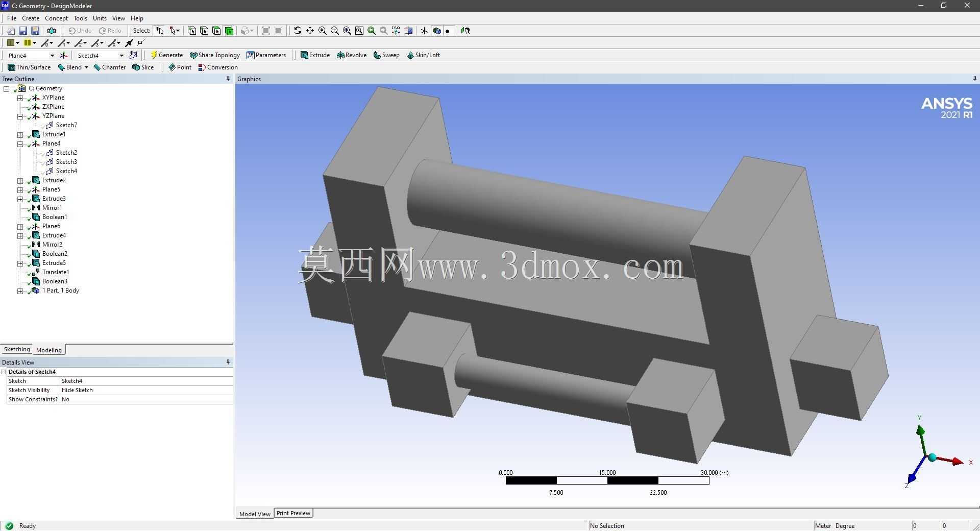Go to Previous View green magnifier
The height and width of the screenshot is (531, 980).
[372, 31]
